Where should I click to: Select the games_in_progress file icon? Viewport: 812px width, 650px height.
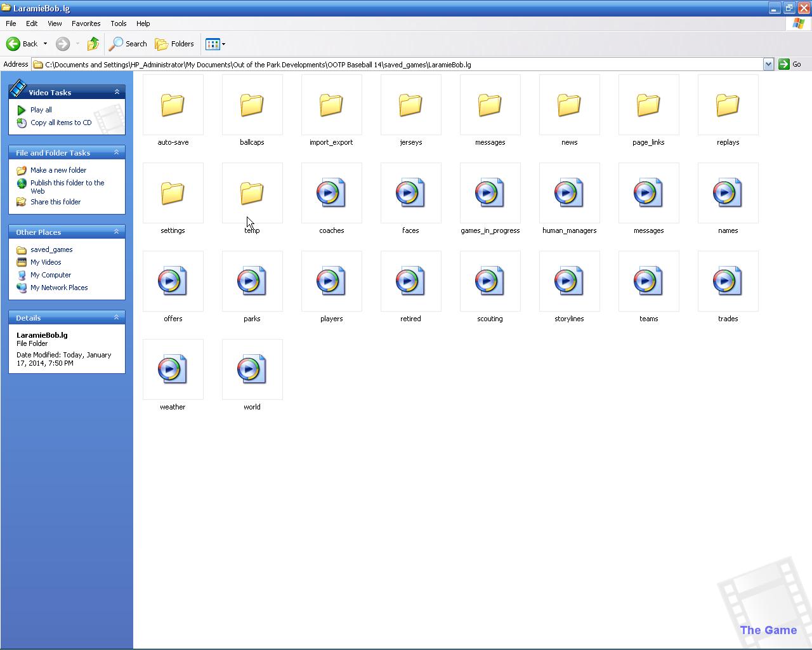(x=490, y=194)
